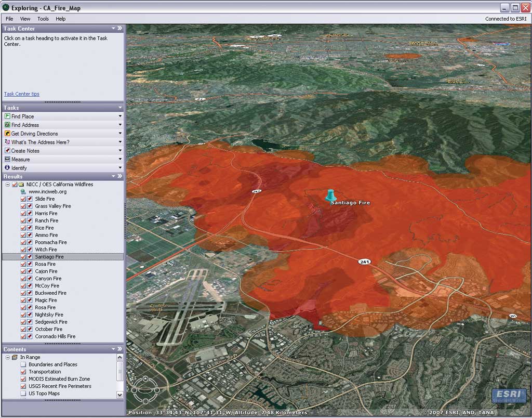The width and height of the screenshot is (532, 418).
Task: Open the Task Center tips link
Action: 22,94
